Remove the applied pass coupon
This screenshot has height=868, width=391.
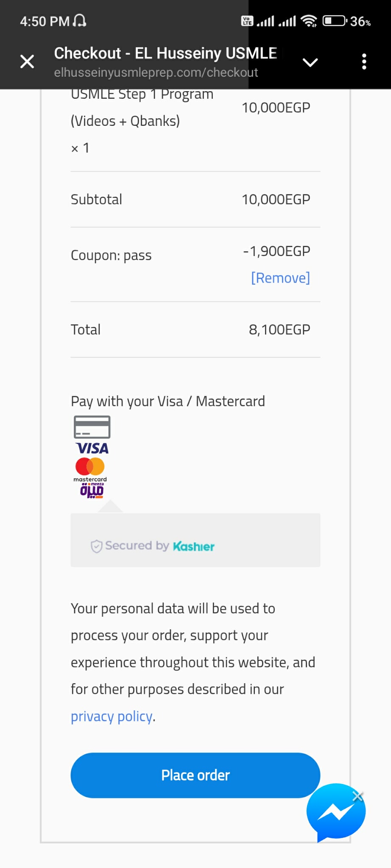click(x=280, y=278)
